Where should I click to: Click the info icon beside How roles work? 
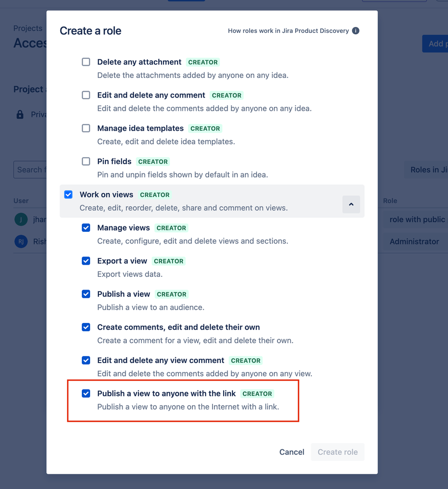click(x=355, y=30)
